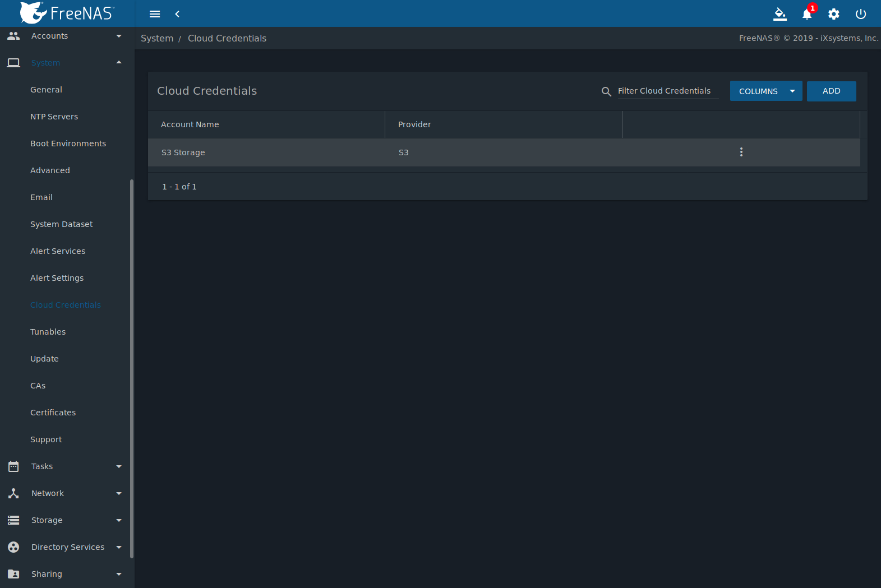
Task: Click the sidebar vertical scrollbar
Action: tap(132, 369)
